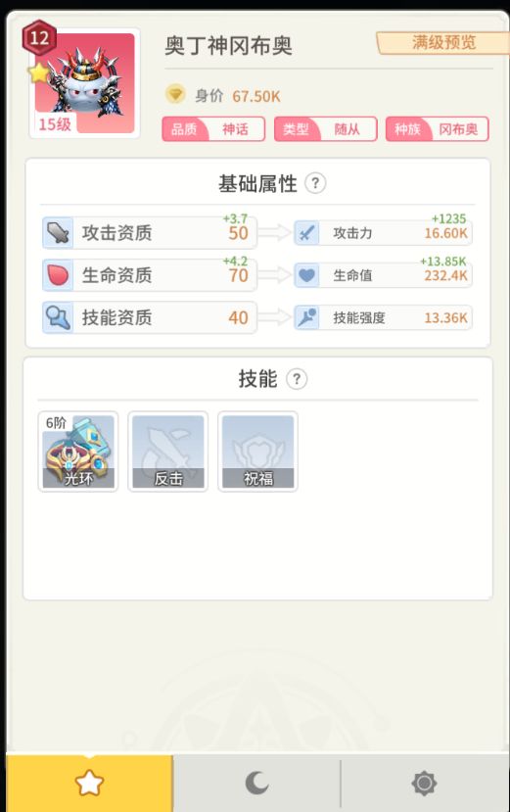Tap the 攻击资质 sword icon
Viewport: 510px width, 812px height.
pyautogui.click(x=58, y=232)
